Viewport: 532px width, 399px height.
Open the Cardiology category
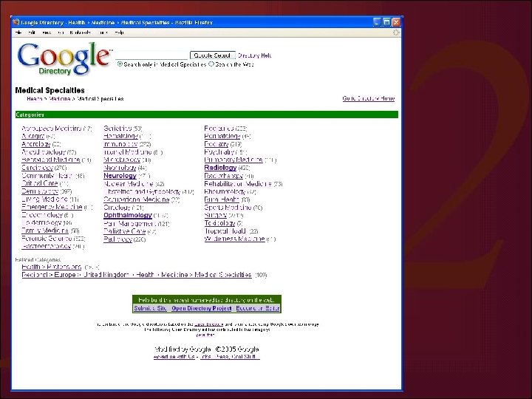tap(38, 168)
